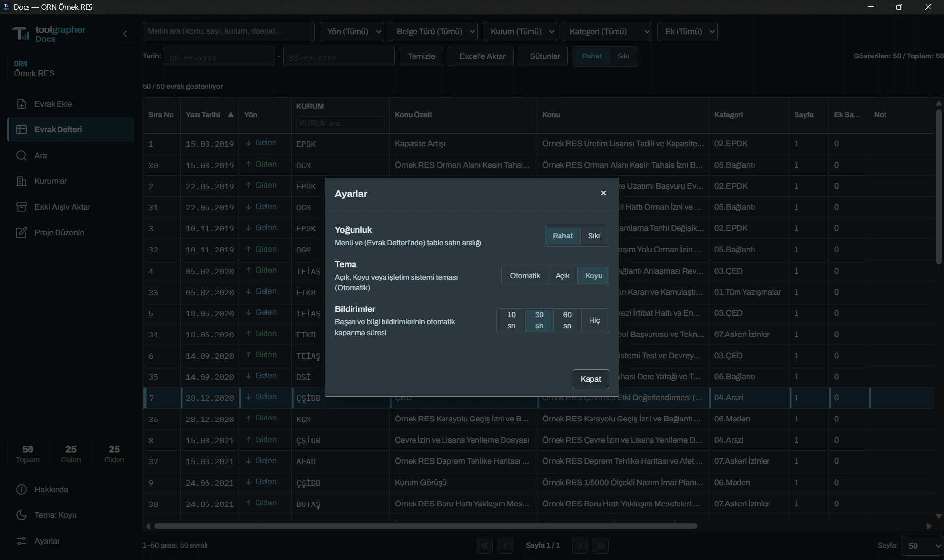Click the Sıra No column header
944x560 pixels.
tap(161, 115)
